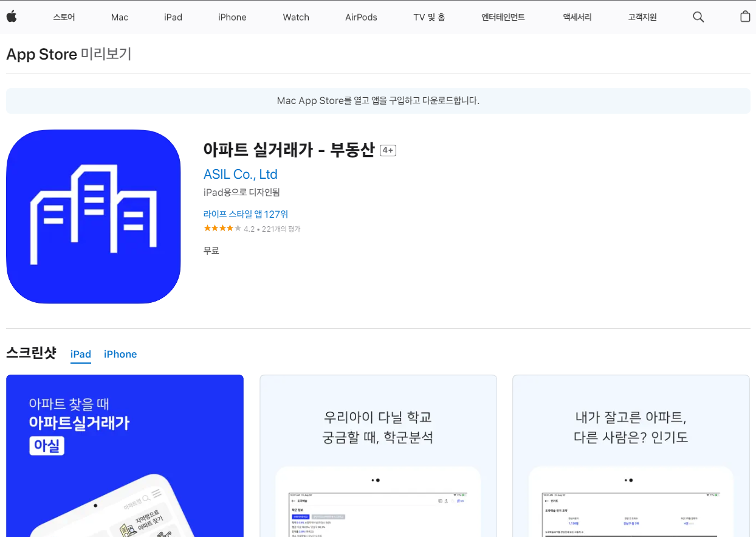756x537 pixels.
Task: Select Mac in the navigation bar
Action: [x=119, y=17]
